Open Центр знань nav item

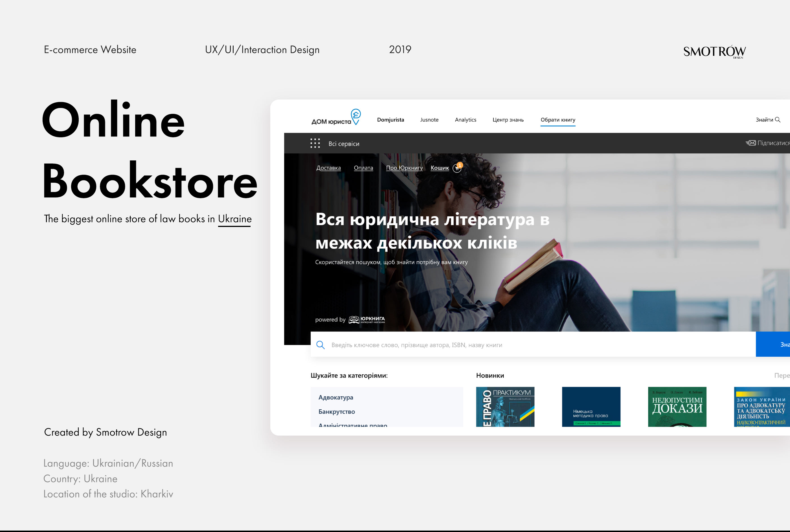point(508,120)
